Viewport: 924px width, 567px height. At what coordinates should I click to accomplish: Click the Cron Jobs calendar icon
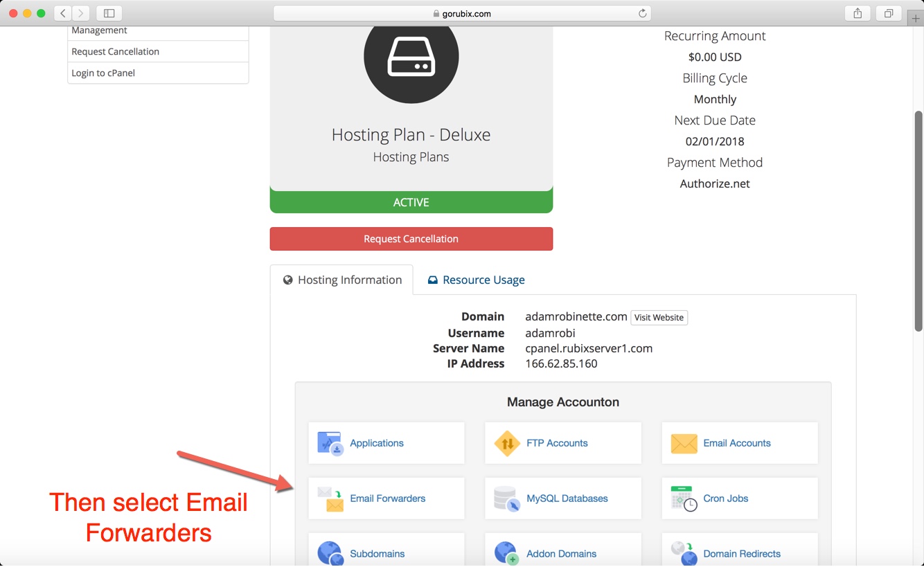tap(684, 498)
